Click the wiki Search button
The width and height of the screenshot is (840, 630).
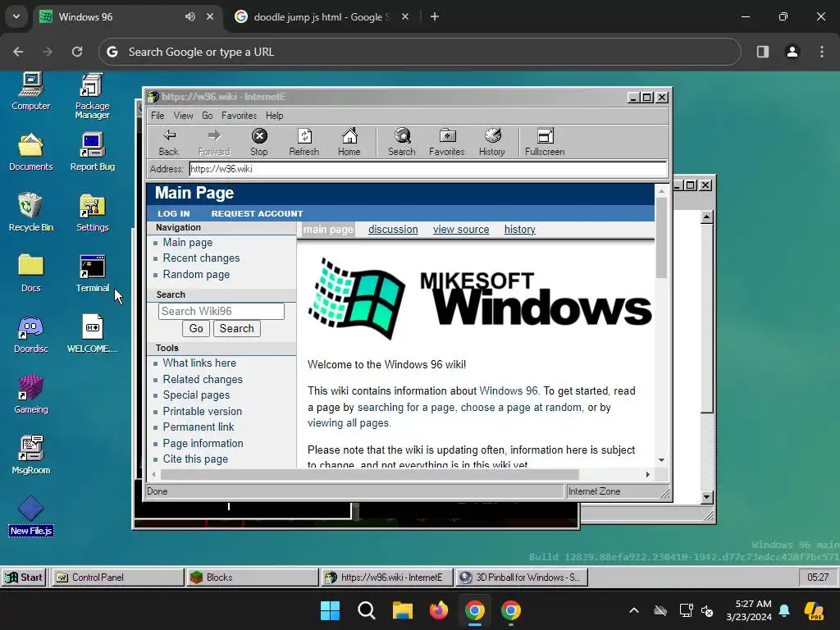click(237, 328)
